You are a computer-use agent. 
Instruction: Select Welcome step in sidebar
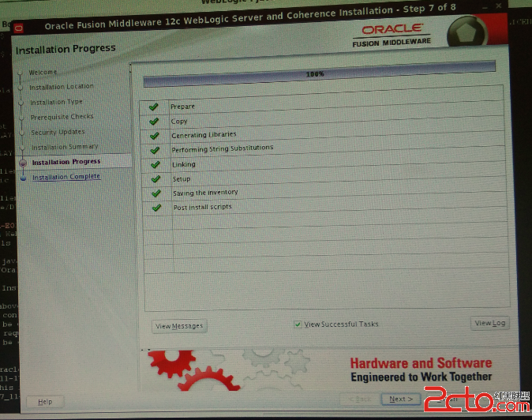[43, 73]
